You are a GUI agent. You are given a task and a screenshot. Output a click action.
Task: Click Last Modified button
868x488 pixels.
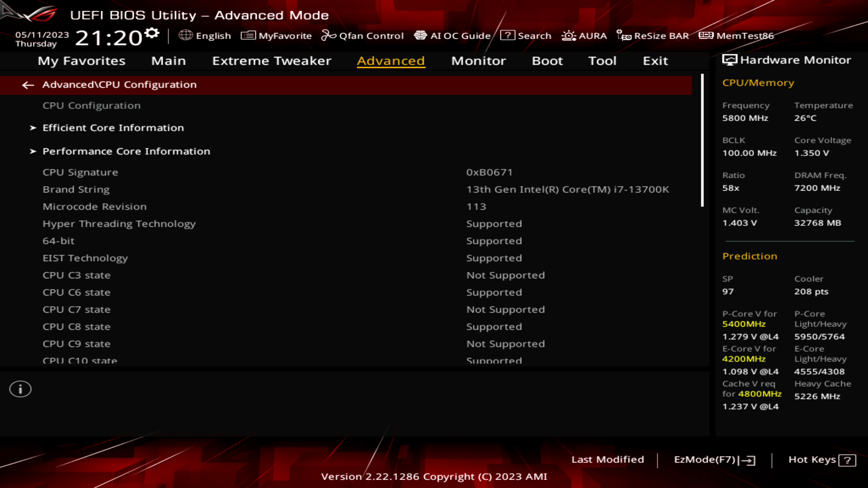(x=608, y=460)
